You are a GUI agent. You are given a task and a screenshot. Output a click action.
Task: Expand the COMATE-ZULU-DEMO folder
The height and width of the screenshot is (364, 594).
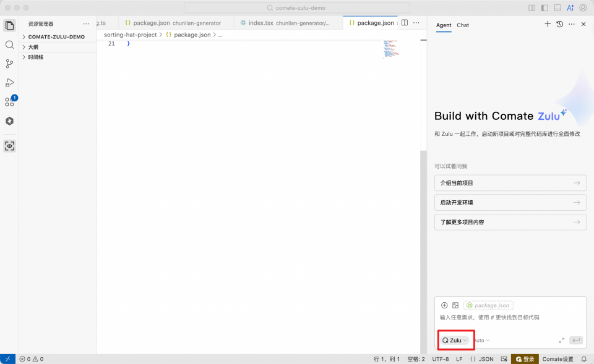pos(58,36)
